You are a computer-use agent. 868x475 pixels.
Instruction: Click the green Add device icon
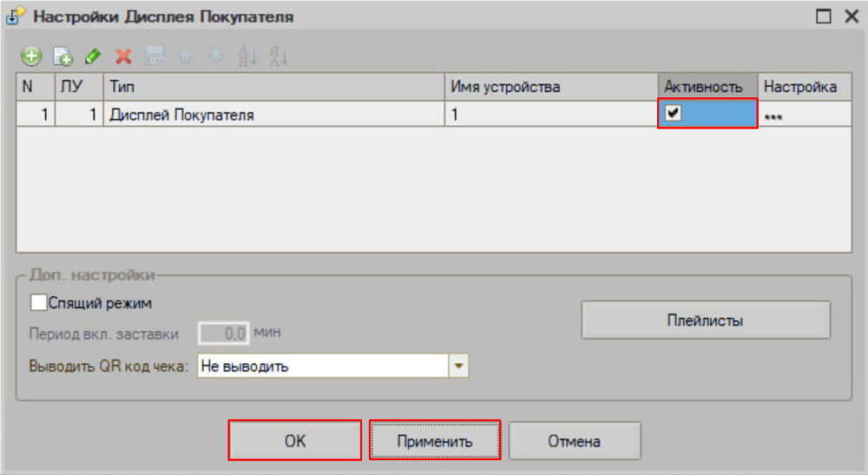click(x=31, y=57)
